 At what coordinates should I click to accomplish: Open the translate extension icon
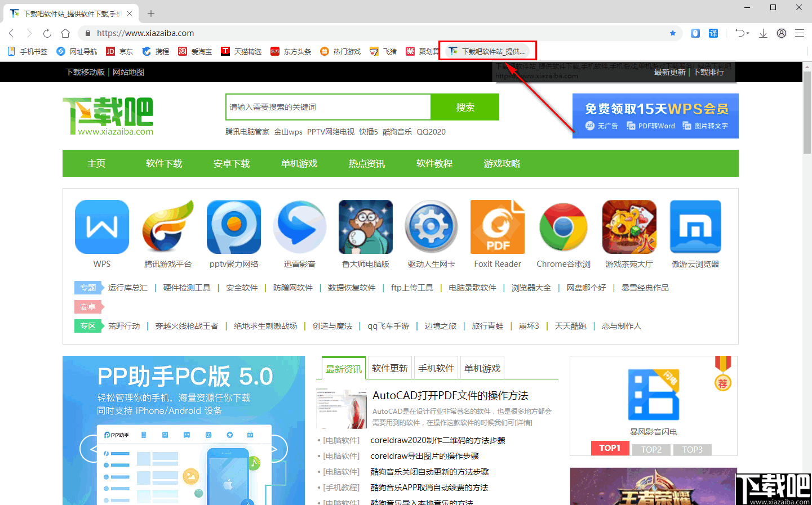point(713,33)
